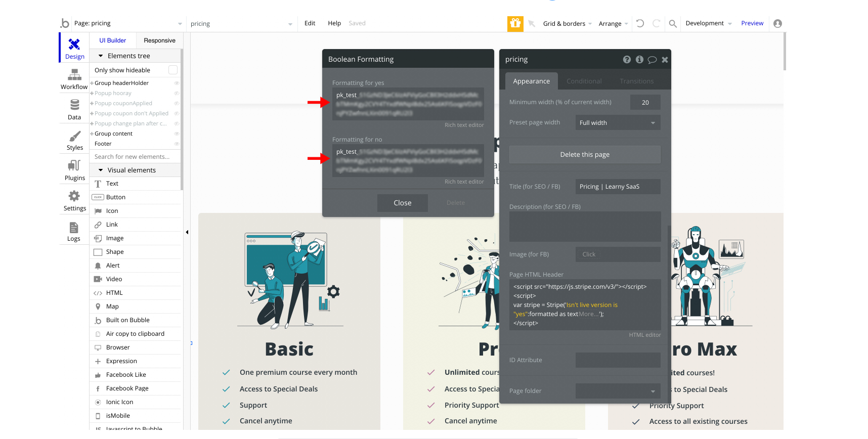Screen dimensions: 868x439
Task: Toggle visibility of Popup couponApplied
Action: point(177,103)
